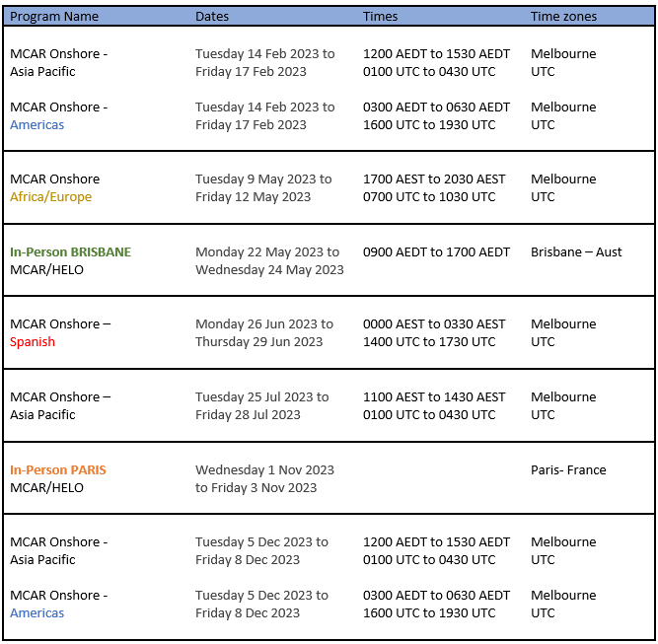Click the Time zones column header
658x644 pixels.
[563, 17]
